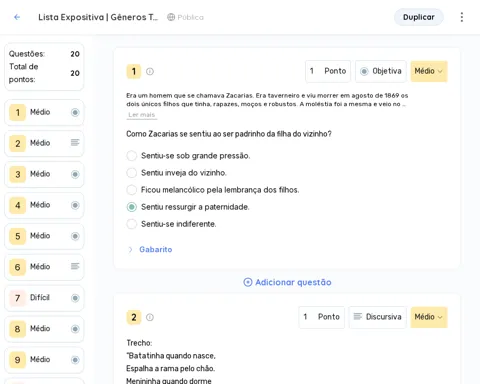480x384 pixels.
Task: Click discursive type icon in sidebar row 2
Action: (x=75, y=143)
